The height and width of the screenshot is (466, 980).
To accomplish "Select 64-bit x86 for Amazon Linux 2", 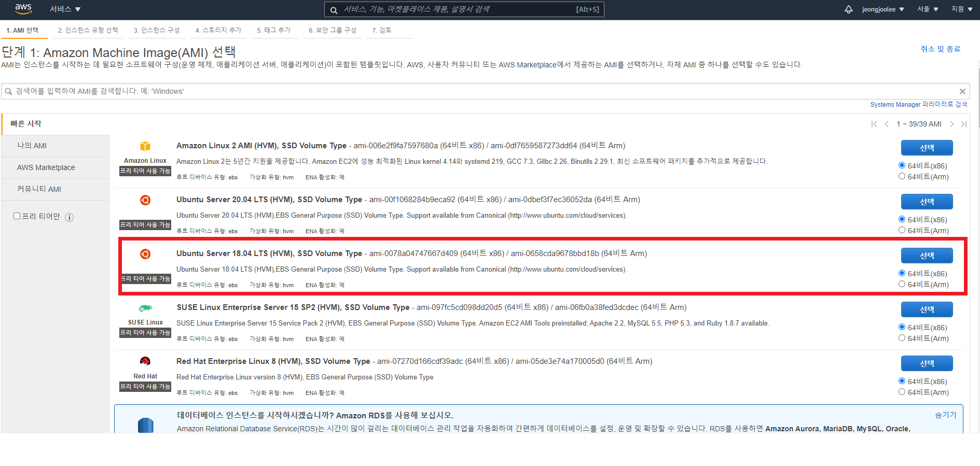I will (902, 165).
